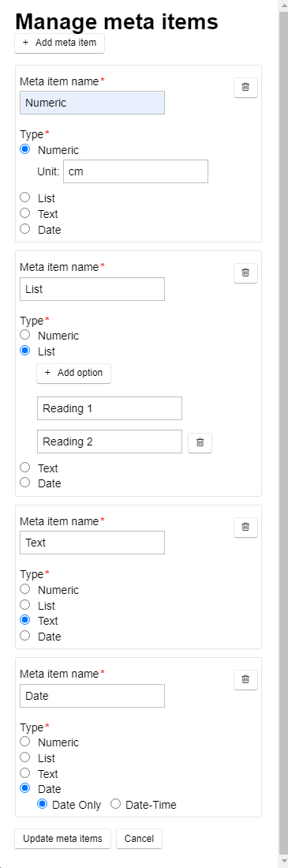
Task: Edit the meta item name field Numeric
Action: [x=92, y=103]
